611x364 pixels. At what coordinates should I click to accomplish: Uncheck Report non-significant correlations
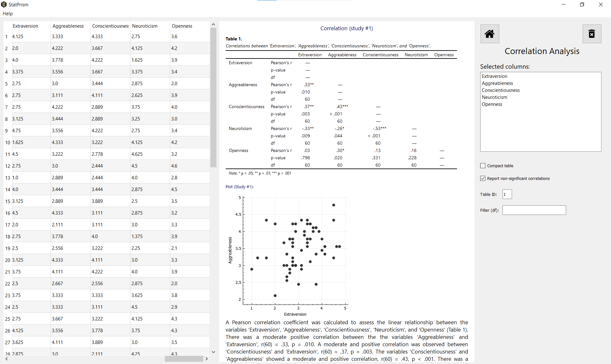point(483,178)
